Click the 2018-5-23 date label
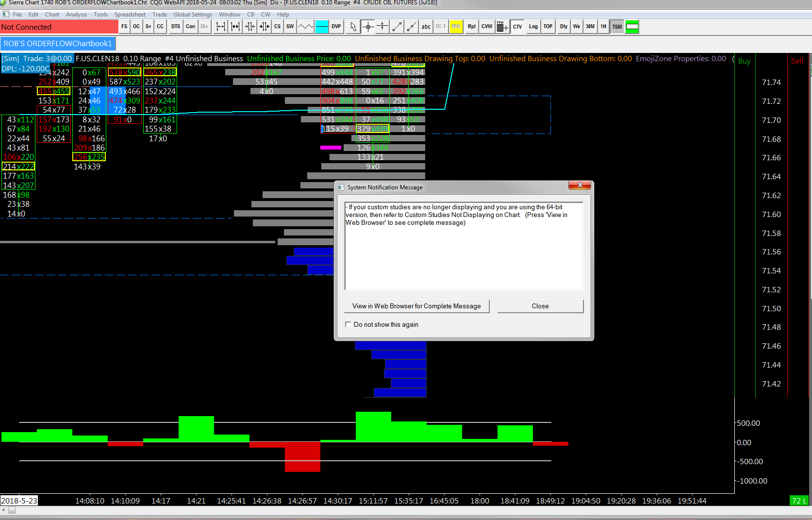The image size is (812, 520). [19, 501]
